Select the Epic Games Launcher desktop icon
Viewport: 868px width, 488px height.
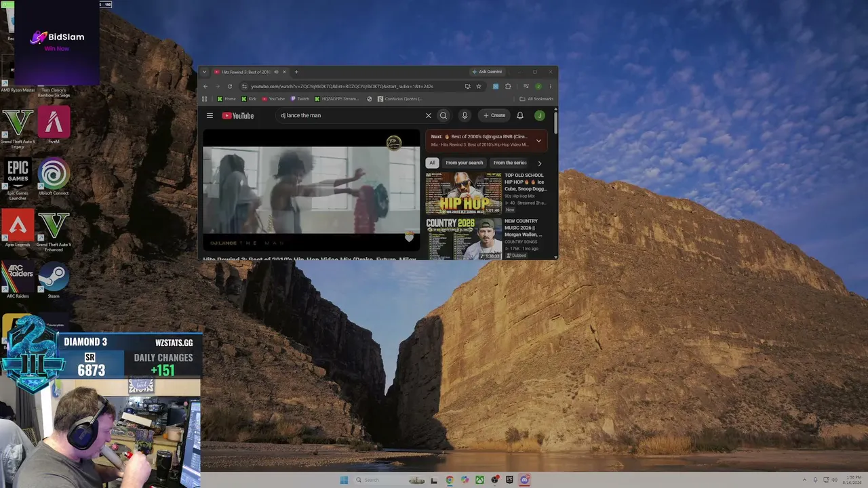tap(18, 180)
